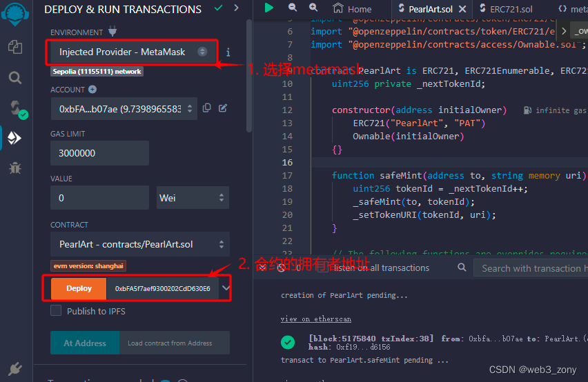Expand the Deploy constructor parameters chevron
The image size is (588, 382).
[226, 288]
